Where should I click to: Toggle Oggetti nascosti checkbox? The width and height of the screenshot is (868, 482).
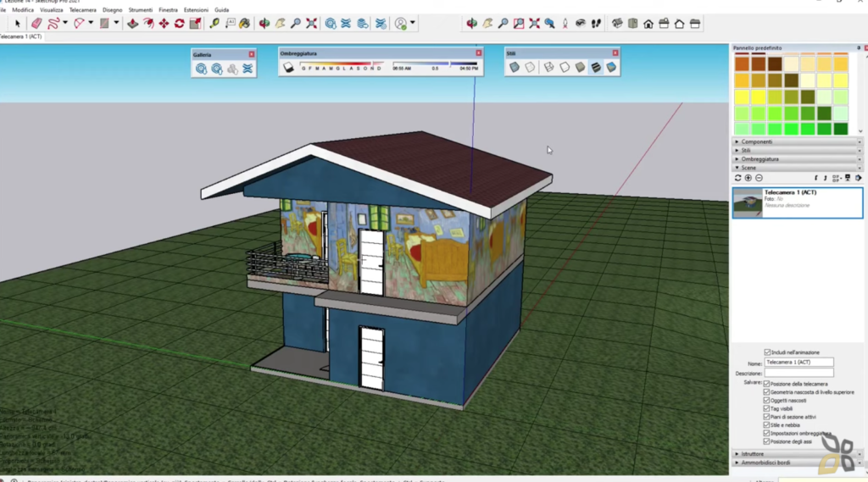(x=766, y=400)
